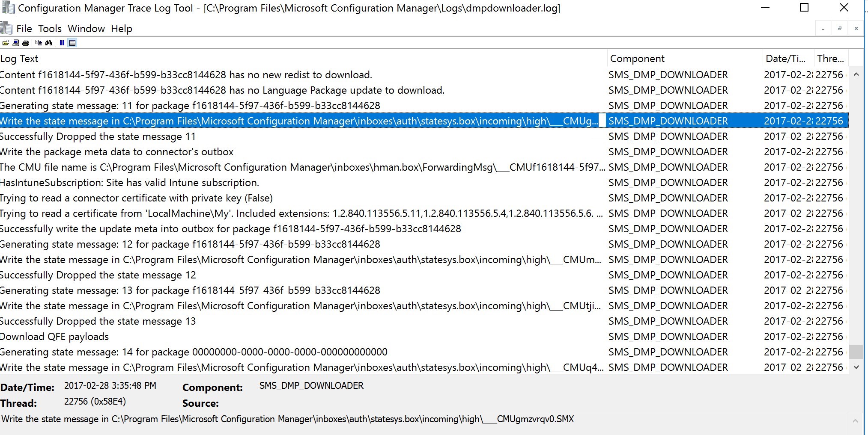Click the Thread column header

[x=831, y=59]
